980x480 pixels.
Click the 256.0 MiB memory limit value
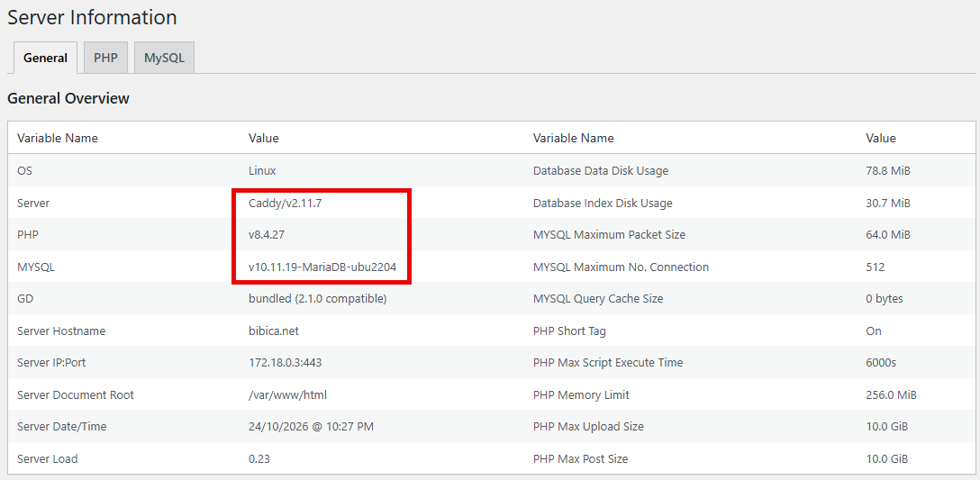pos(891,395)
